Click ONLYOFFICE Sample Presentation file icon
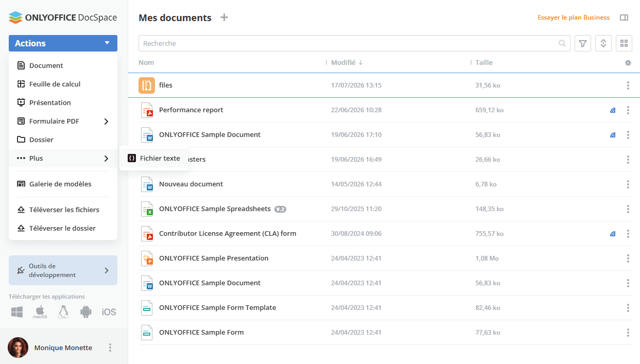This screenshot has width=640, height=364. pos(147,258)
